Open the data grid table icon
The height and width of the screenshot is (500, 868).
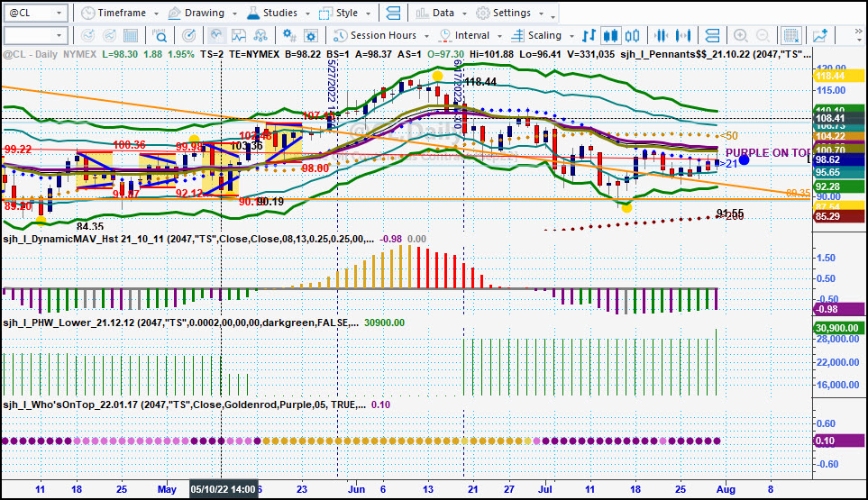[131, 35]
